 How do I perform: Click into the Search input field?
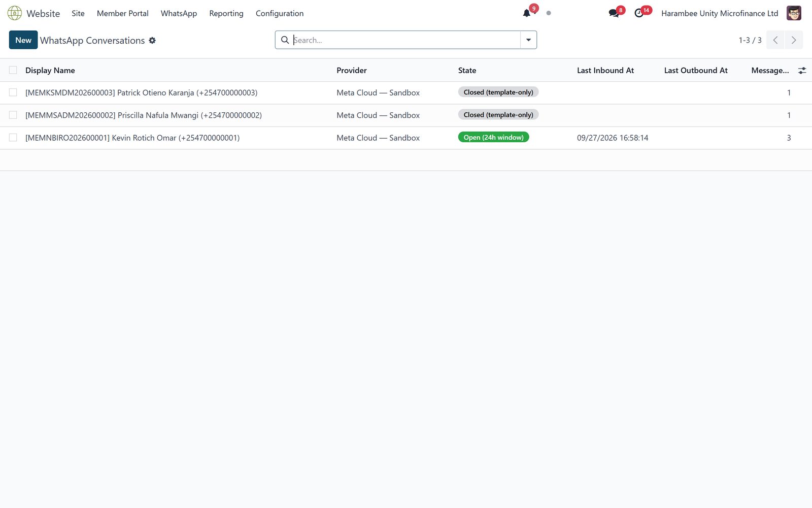[x=405, y=40]
